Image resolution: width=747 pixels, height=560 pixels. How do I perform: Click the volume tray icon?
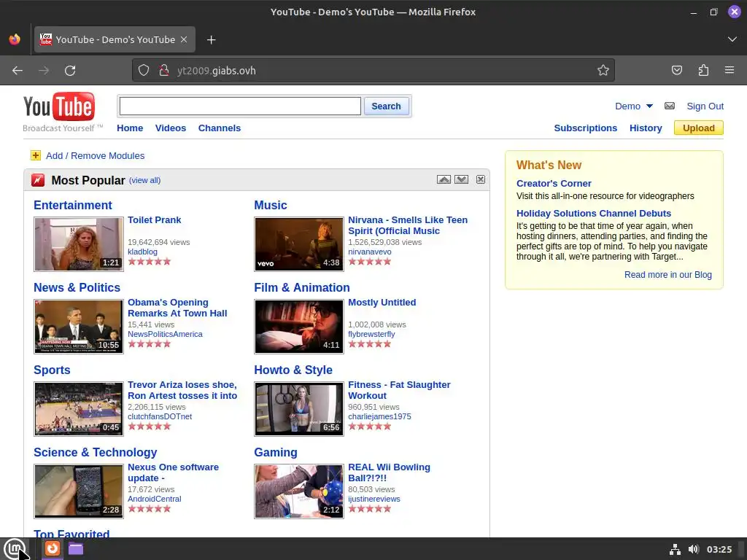pyautogui.click(x=694, y=549)
